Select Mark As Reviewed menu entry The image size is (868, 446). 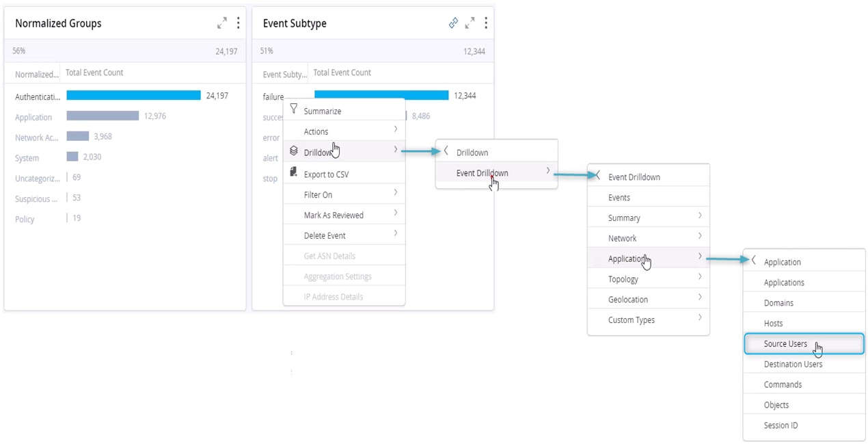coord(334,215)
